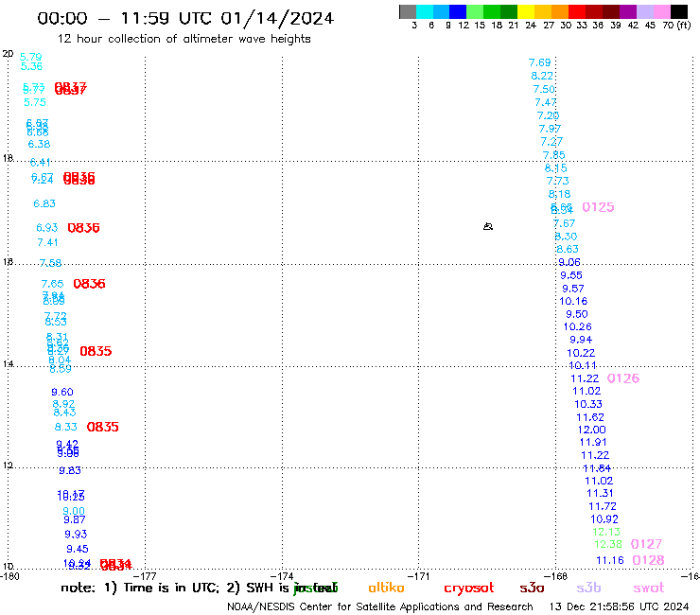
Task: Click the longitude axis label '-168'
Action: pyautogui.click(x=556, y=576)
